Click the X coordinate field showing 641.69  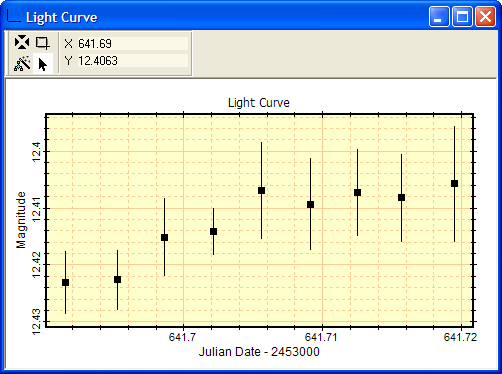coord(133,44)
